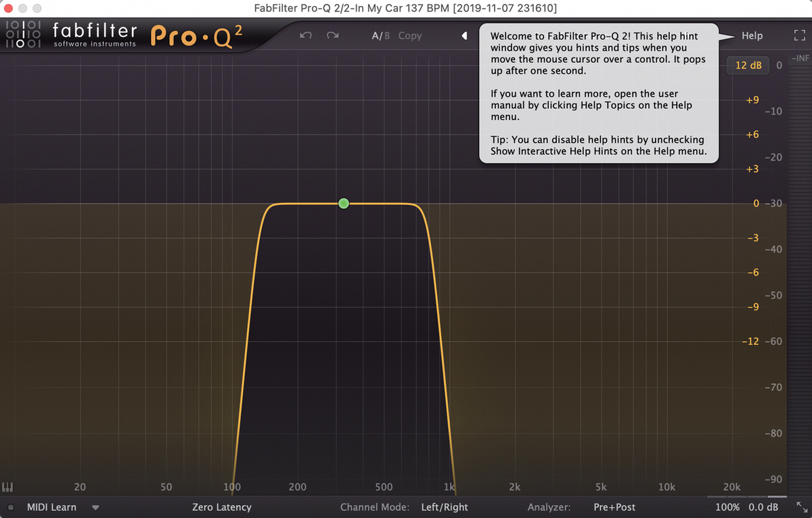Expand the MIDI Learn dropdown arrow

pos(95,507)
